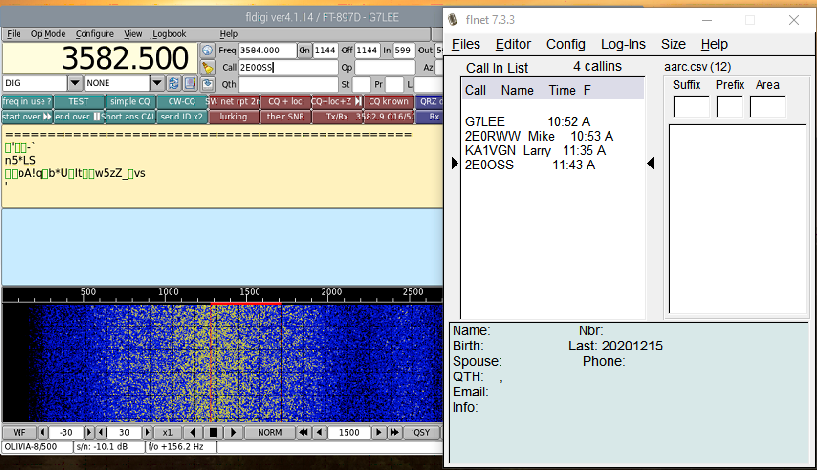This screenshot has height=470, width=817.
Task: Click the broom clear-log icon
Action: pos(207,67)
